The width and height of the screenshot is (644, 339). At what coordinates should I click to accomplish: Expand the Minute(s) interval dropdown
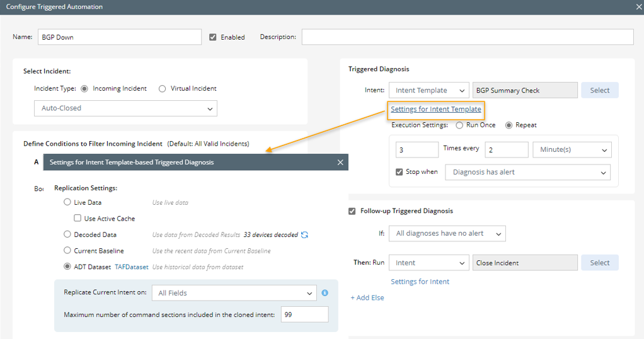[x=572, y=150]
